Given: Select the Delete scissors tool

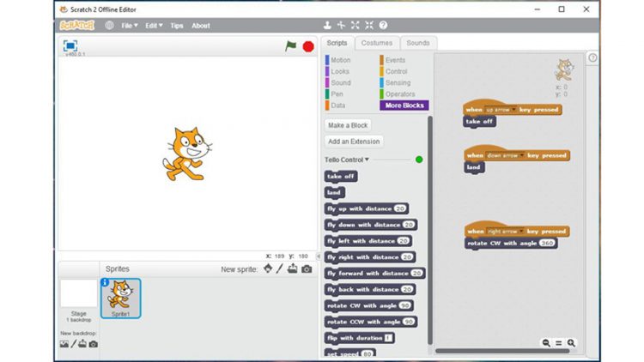Looking at the screenshot, I should 341,25.
